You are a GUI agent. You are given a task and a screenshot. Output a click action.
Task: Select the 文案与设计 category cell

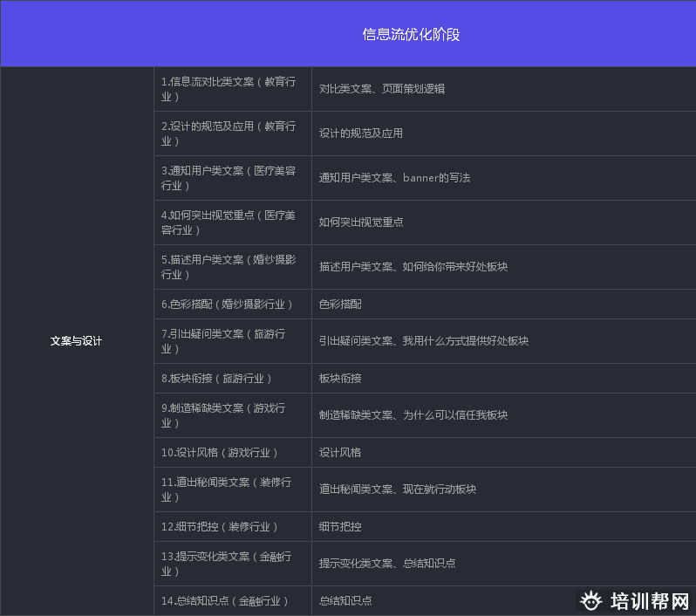(x=76, y=341)
